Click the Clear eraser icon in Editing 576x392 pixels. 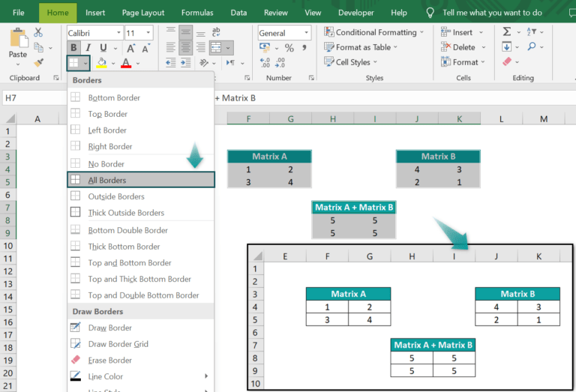[507, 61]
